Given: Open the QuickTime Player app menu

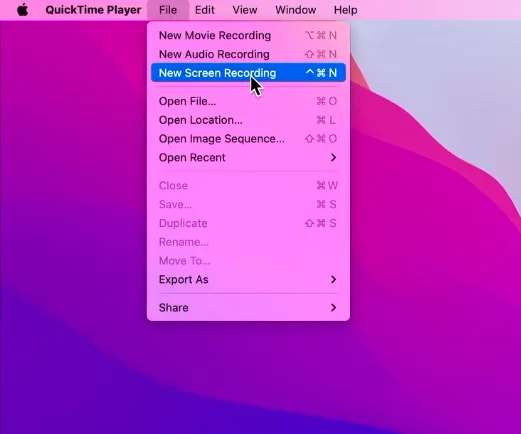Looking at the screenshot, I should [x=93, y=10].
